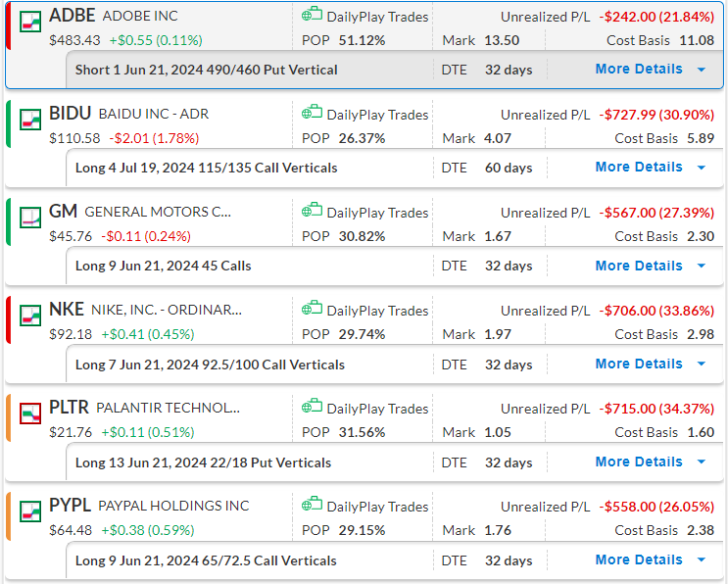This screenshot has width=728, height=584.
Task: Click ADBE cost basis 11.08
Action: click(697, 40)
